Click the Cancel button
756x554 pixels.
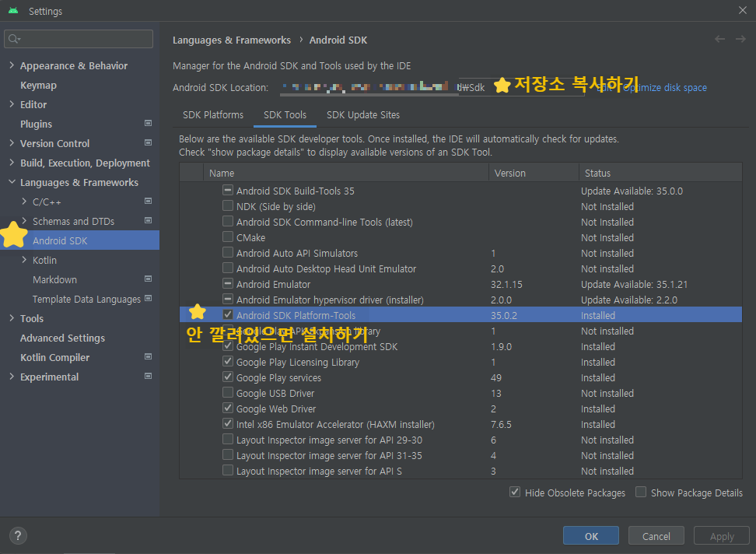click(656, 535)
